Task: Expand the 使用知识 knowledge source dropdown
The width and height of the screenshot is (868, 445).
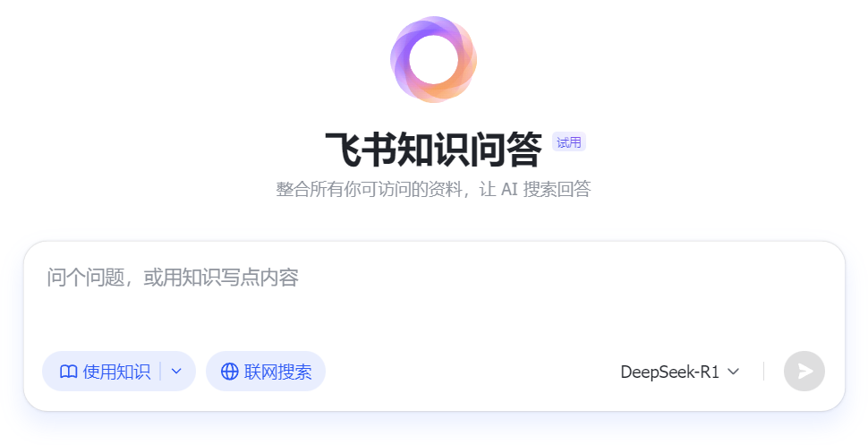Action: click(176, 372)
